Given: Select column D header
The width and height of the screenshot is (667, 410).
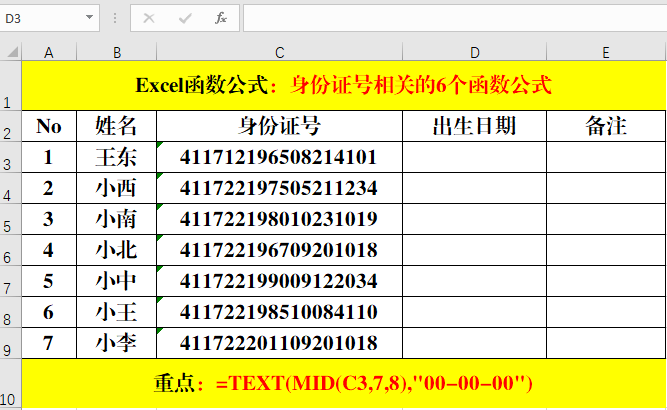Looking at the screenshot, I should (x=474, y=53).
